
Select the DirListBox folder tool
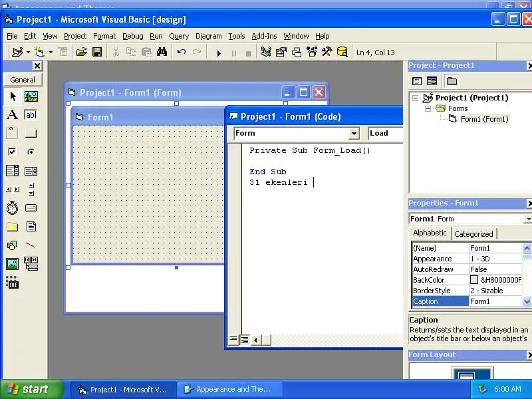click(13, 227)
